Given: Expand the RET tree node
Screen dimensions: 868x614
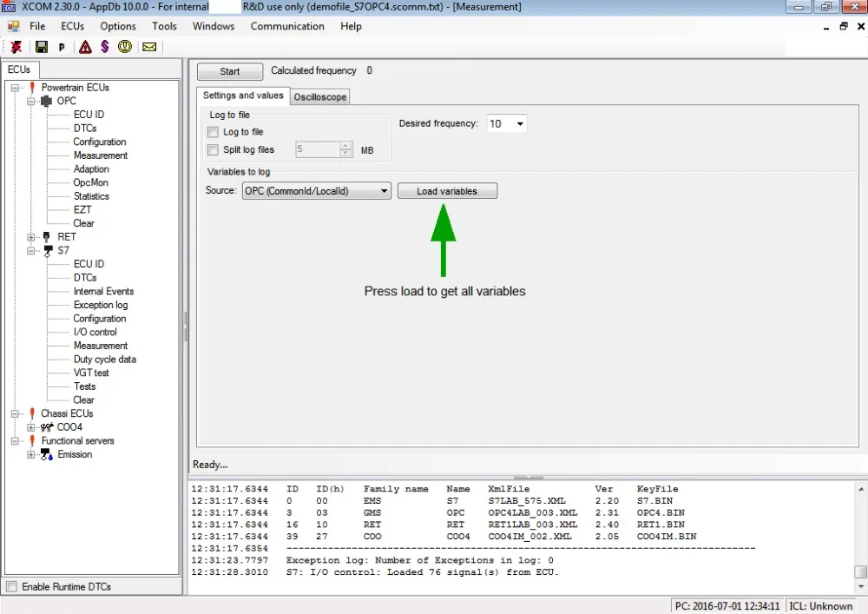Looking at the screenshot, I should 31,237.
